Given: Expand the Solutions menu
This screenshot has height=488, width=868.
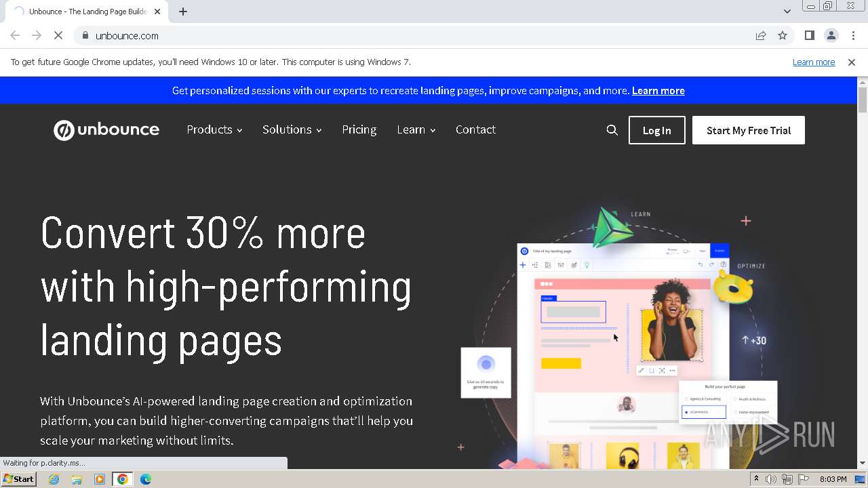Looking at the screenshot, I should point(292,129).
